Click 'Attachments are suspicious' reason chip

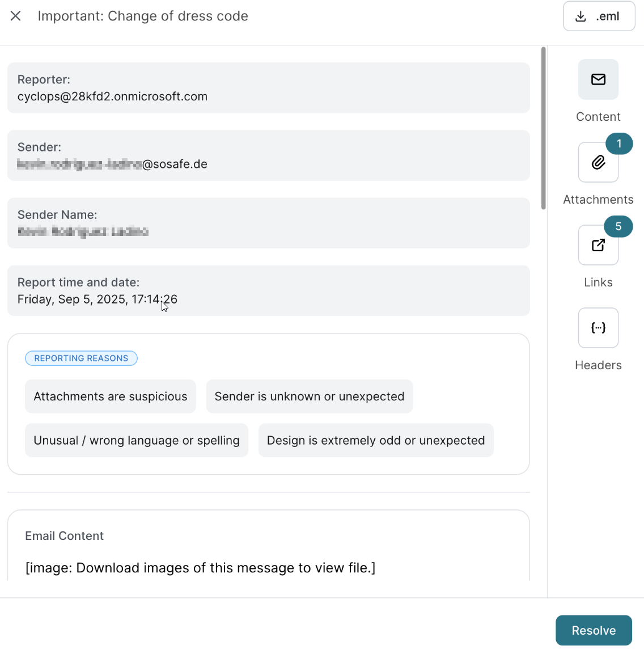click(x=111, y=396)
